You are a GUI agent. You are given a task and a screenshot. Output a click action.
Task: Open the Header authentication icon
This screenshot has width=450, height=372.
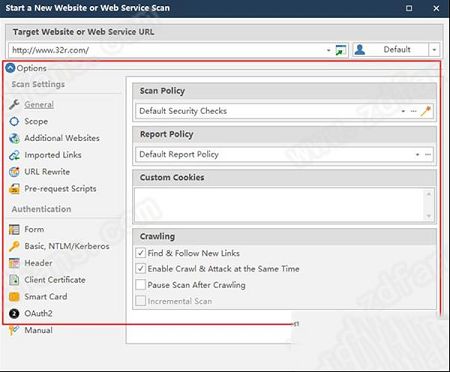(14, 263)
